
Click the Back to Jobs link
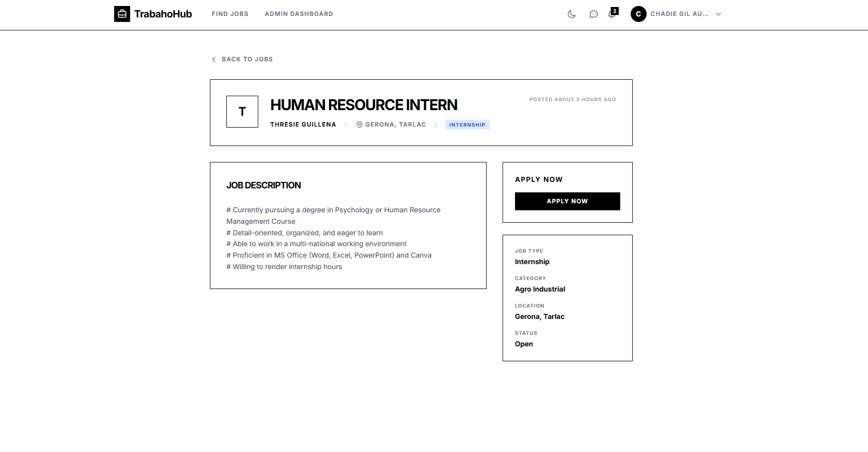pos(247,59)
